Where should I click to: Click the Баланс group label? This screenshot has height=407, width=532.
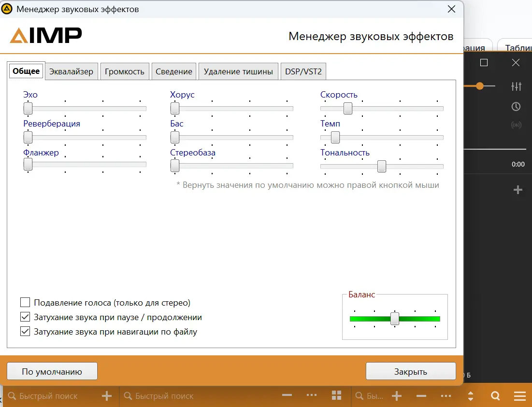click(x=362, y=295)
